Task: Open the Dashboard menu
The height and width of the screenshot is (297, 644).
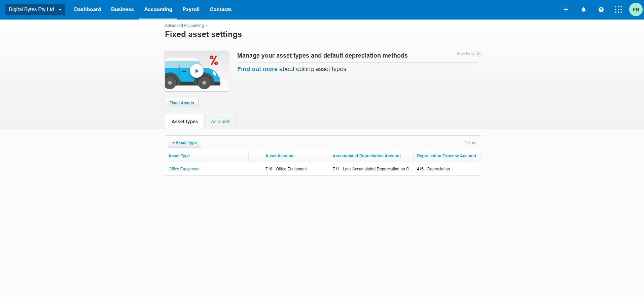Action: point(87,9)
